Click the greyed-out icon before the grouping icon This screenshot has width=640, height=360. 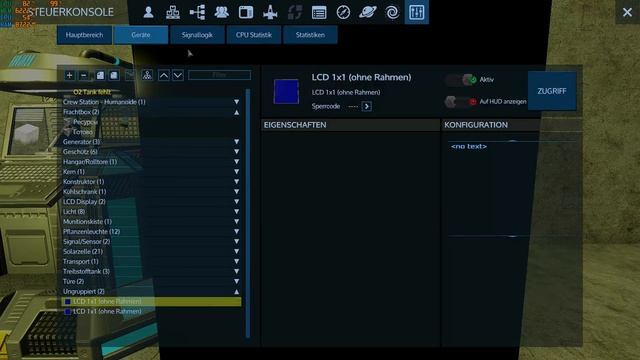point(130,76)
